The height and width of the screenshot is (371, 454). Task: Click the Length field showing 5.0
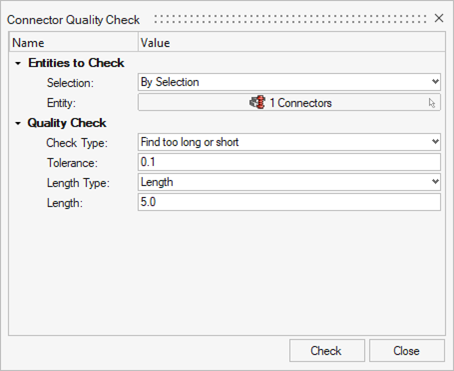(x=289, y=202)
